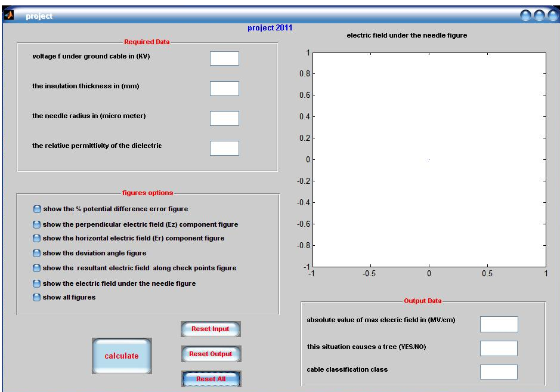Select the horizontal electric field (Er) option
This screenshot has width=560, height=392.
point(37,238)
